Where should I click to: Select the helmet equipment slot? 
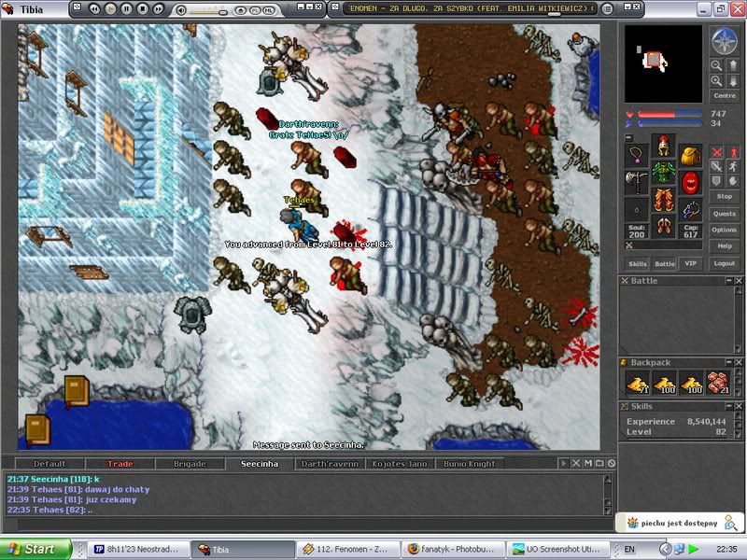point(664,147)
